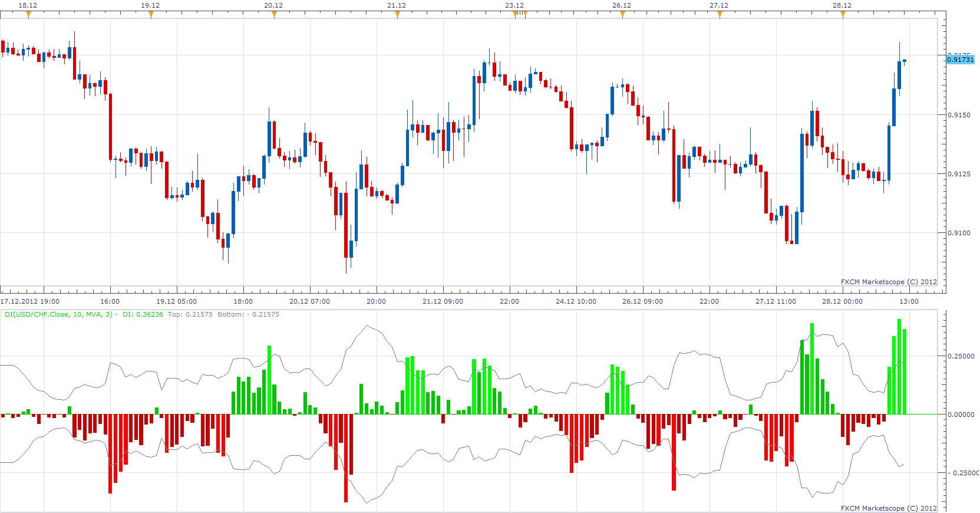This screenshot has height=513, width=980.
Task: Click the orange day marker under 19.12
Action: tap(151, 15)
